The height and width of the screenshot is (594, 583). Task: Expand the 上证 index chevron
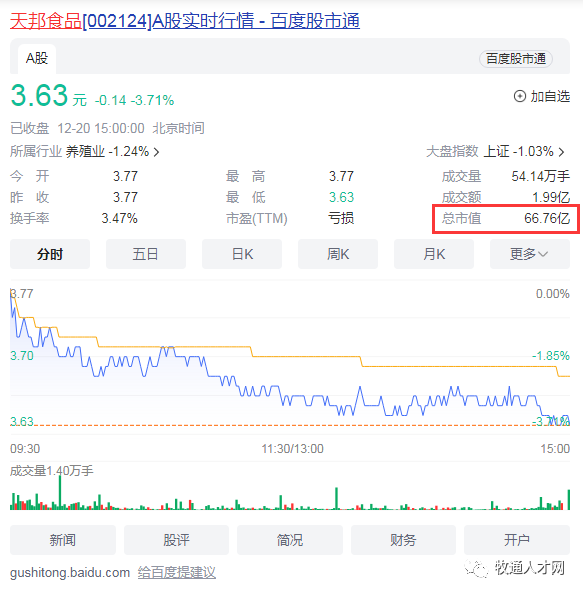(561, 152)
